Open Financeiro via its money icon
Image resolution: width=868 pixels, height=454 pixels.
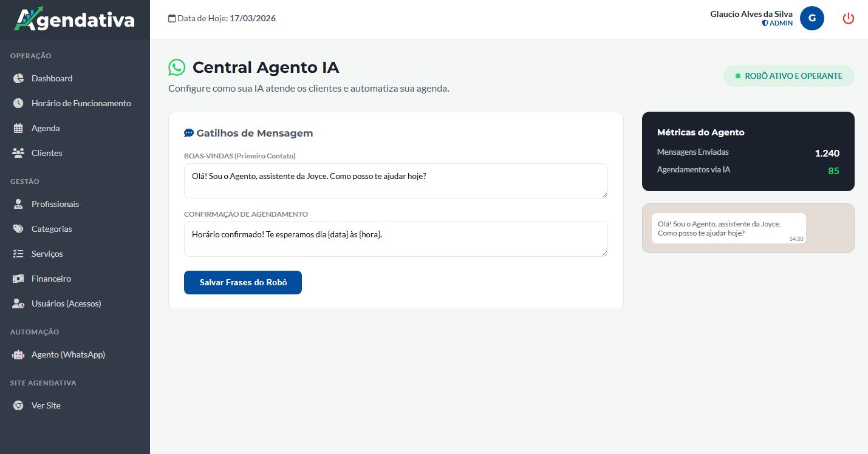(x=18, y=279)
